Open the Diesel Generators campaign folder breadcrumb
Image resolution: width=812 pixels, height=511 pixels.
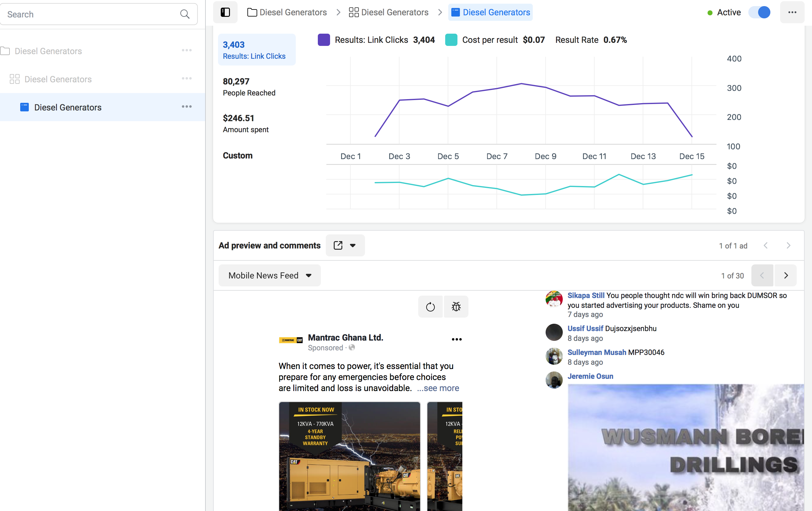coord(287,13)
